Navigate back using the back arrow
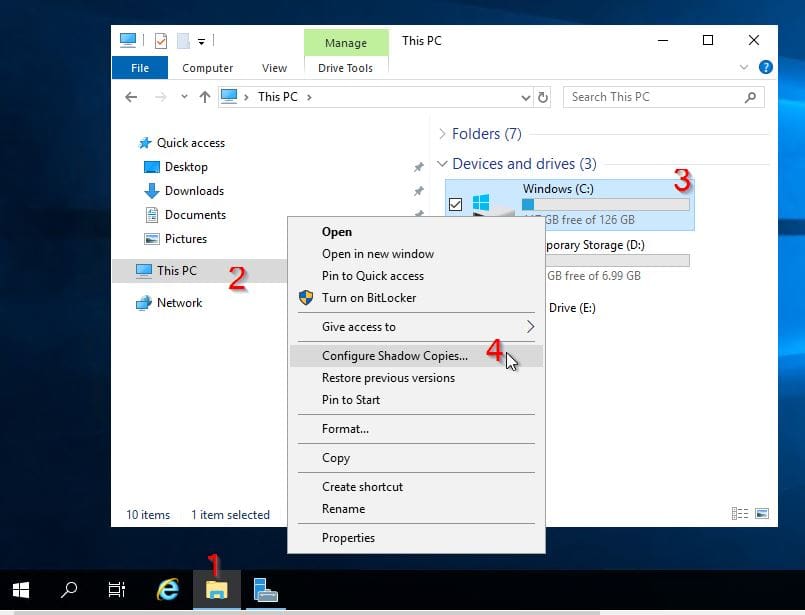 click(x=131, y=97)
